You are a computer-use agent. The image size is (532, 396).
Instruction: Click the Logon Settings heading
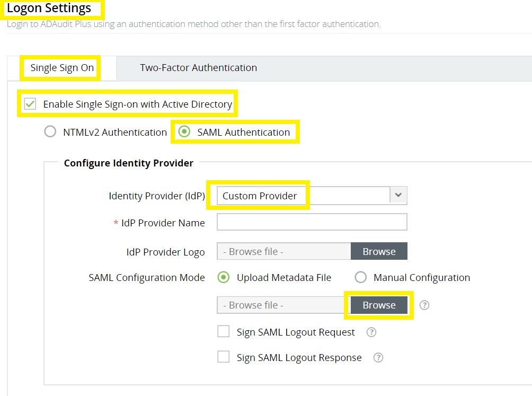pos(49,8)
